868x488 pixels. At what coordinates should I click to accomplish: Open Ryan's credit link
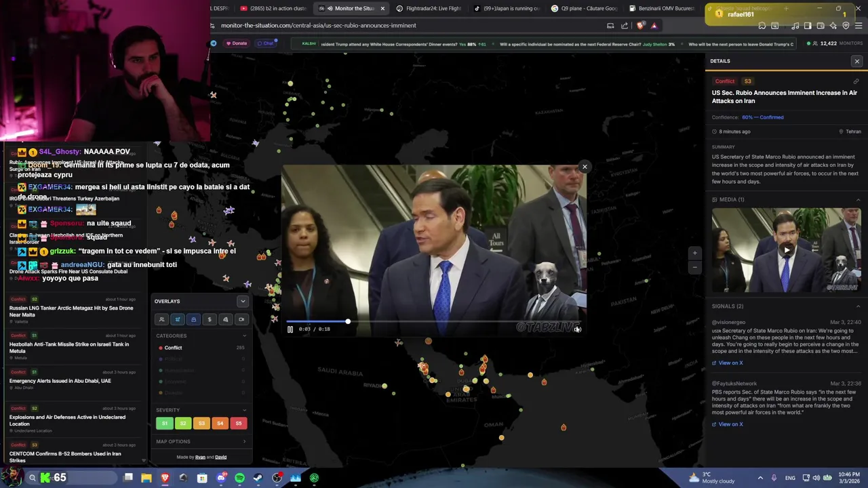point(200,457)
